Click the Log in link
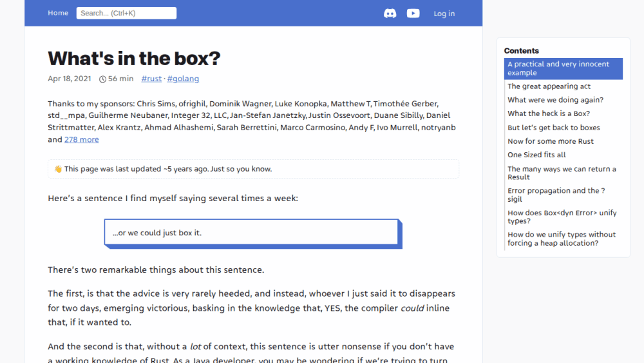 click(x=444, y=14)
